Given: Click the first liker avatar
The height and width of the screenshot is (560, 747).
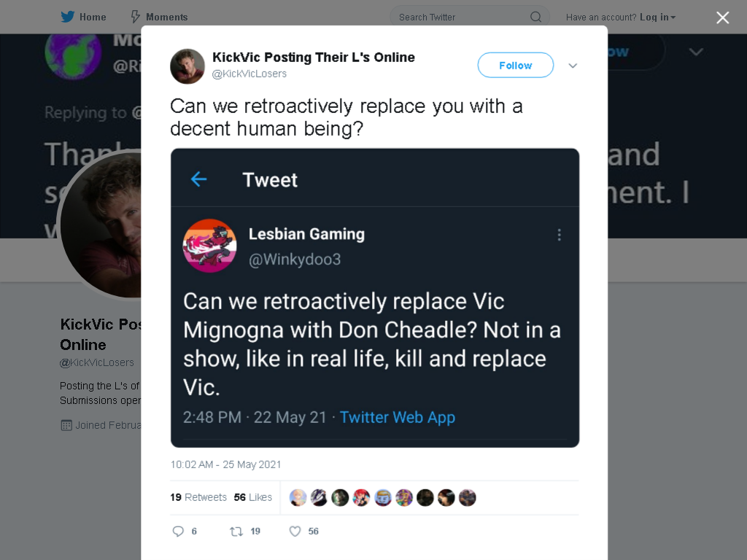Looking at the screenshot, I should (x=298, y=497).
